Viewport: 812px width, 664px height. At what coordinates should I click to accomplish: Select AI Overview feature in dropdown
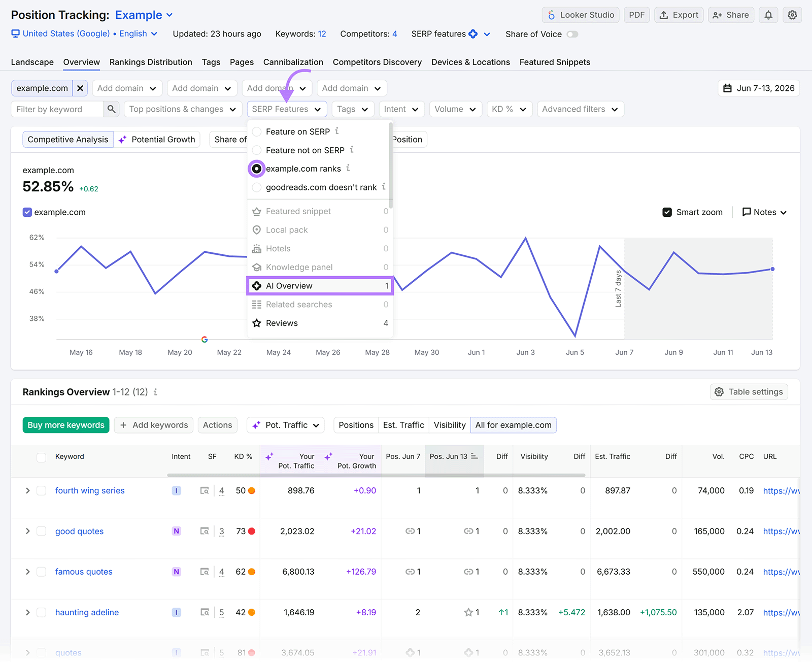(x=320, y=286)
